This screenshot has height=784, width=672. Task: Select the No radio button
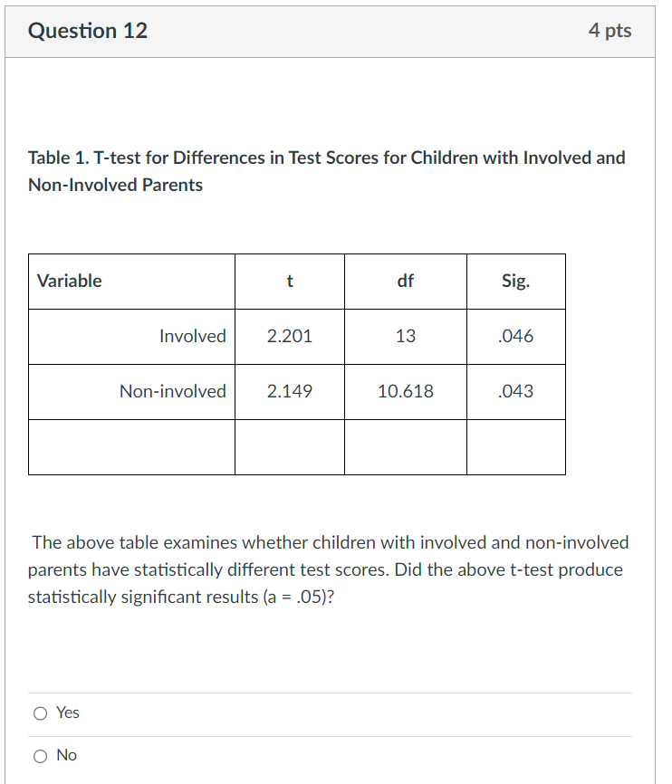[x=41, y=755]
